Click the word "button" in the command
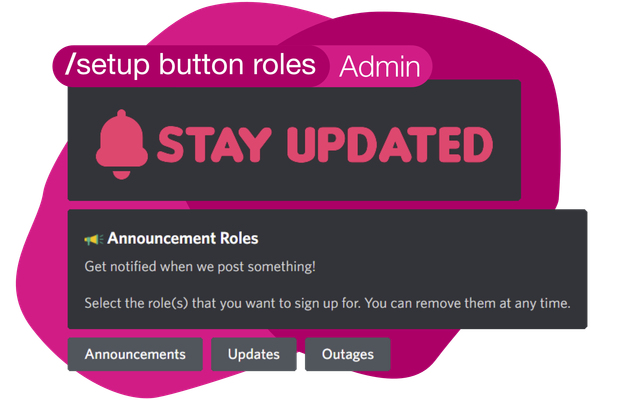640x400 pixels. (x=196, y=65)
